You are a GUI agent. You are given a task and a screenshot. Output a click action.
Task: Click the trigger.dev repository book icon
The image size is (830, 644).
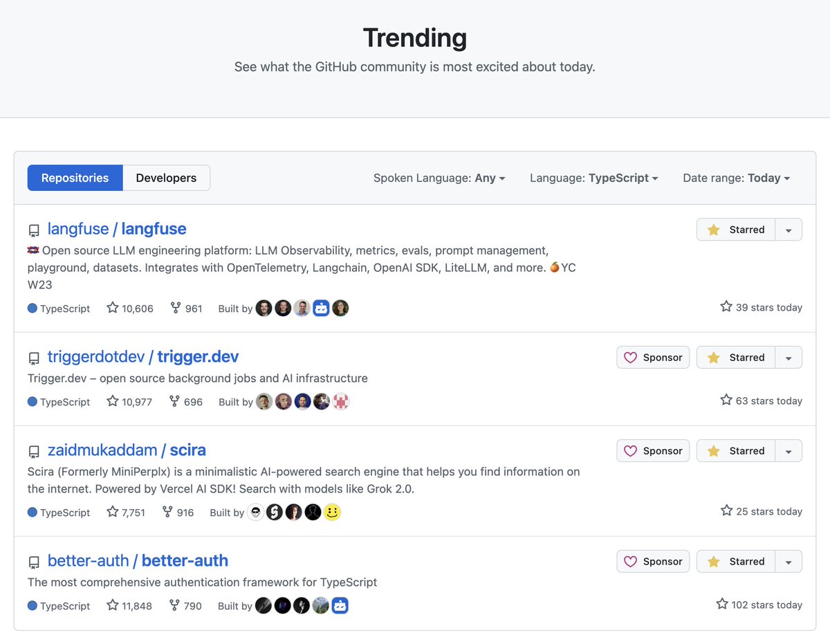pos(34,358)
